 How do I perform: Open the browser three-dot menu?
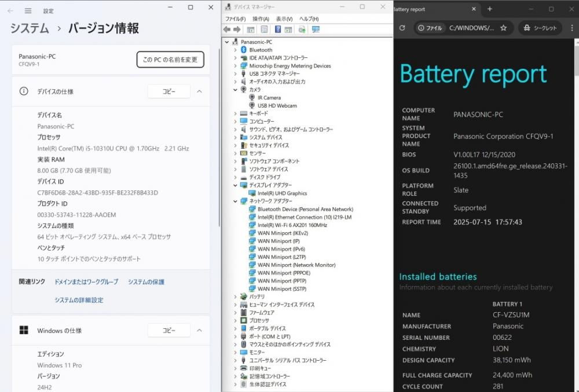(x=572, y=28)
